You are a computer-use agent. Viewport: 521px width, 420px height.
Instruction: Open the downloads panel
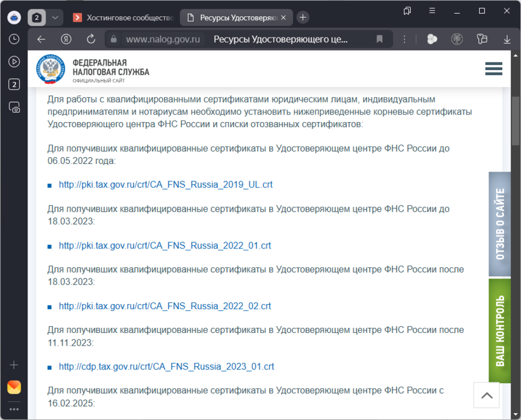(507, 39)
